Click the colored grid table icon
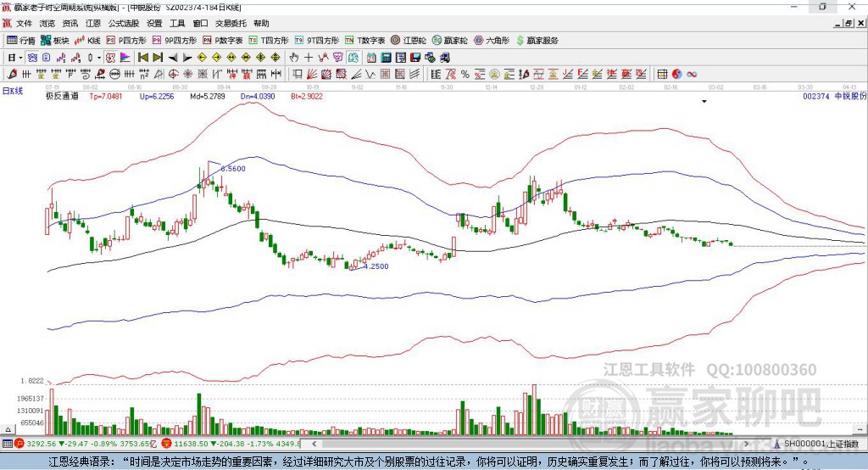Viewport: 868px width, 470px height. click(x=662, y=75)
